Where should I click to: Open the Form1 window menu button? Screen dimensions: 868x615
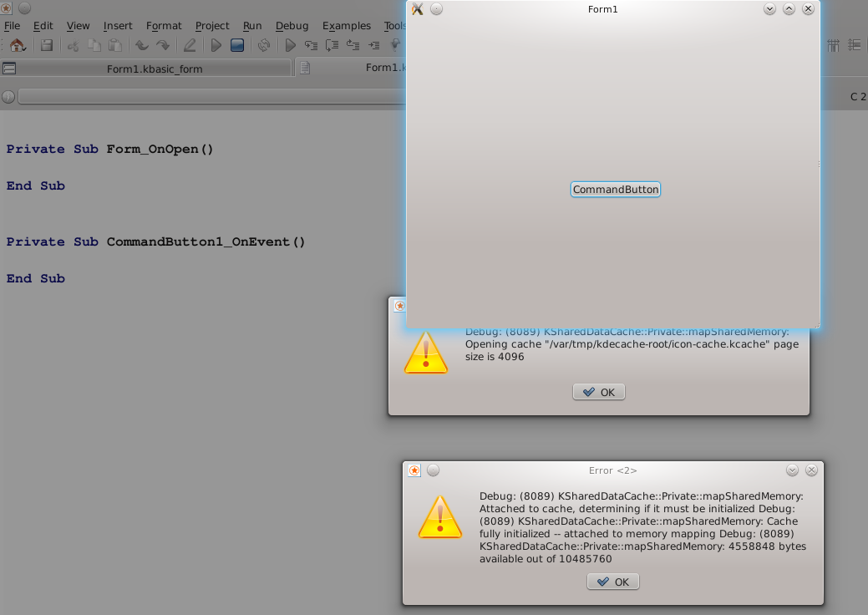pyautogui.click(x=418, y=9)
